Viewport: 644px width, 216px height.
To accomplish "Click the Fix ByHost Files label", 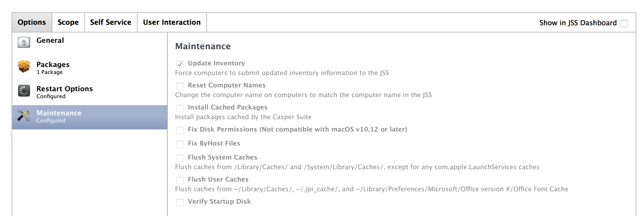I will click(214, 143).
